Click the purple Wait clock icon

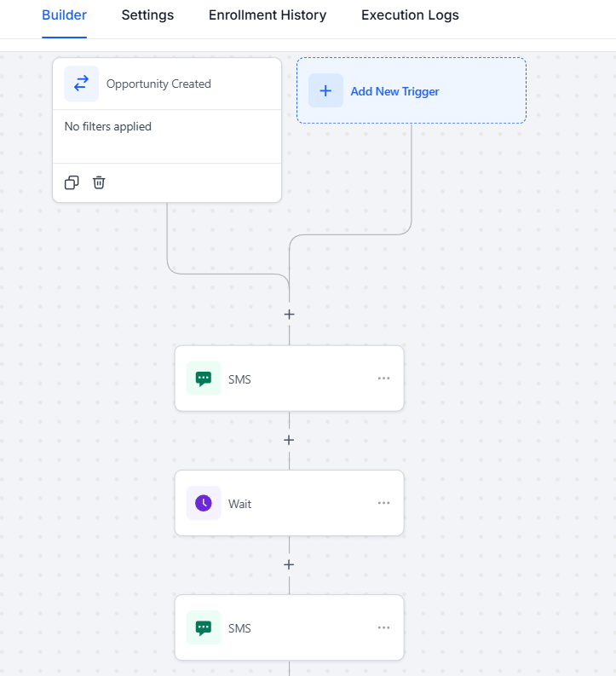point(204,504)
